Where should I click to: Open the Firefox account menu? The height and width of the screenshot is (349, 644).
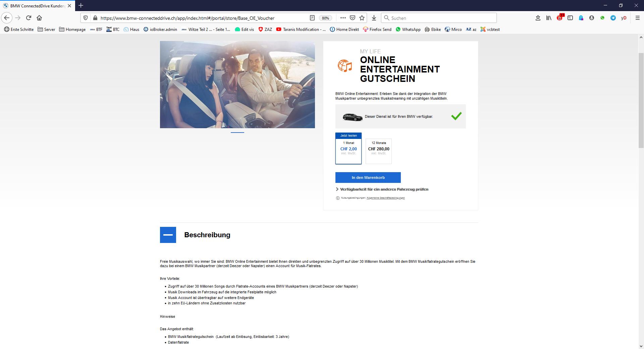point(592,18)
